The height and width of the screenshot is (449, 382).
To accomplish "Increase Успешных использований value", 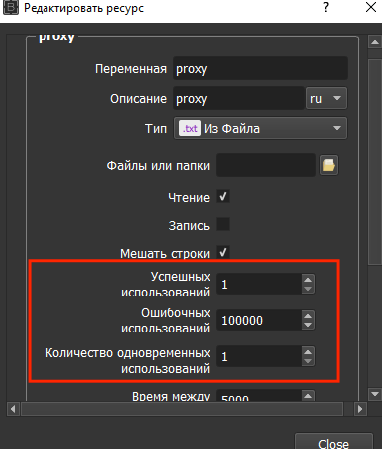I will 308,280.
